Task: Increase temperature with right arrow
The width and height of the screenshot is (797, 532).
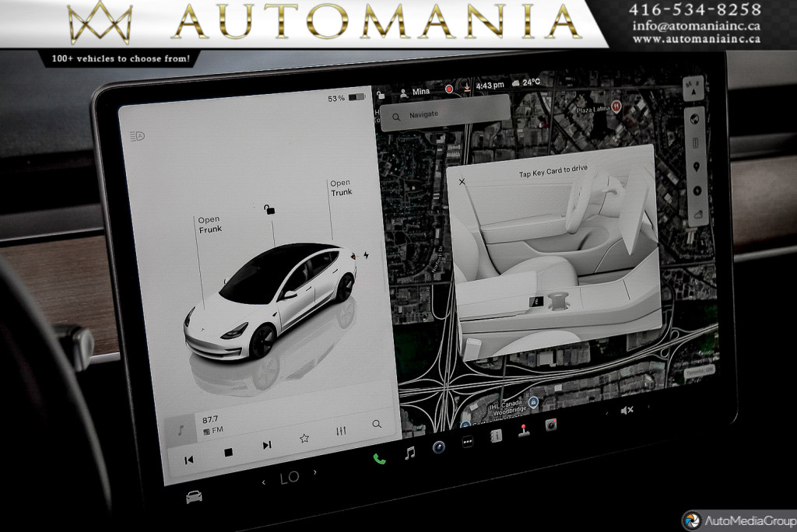Action: tap(315, 472)
